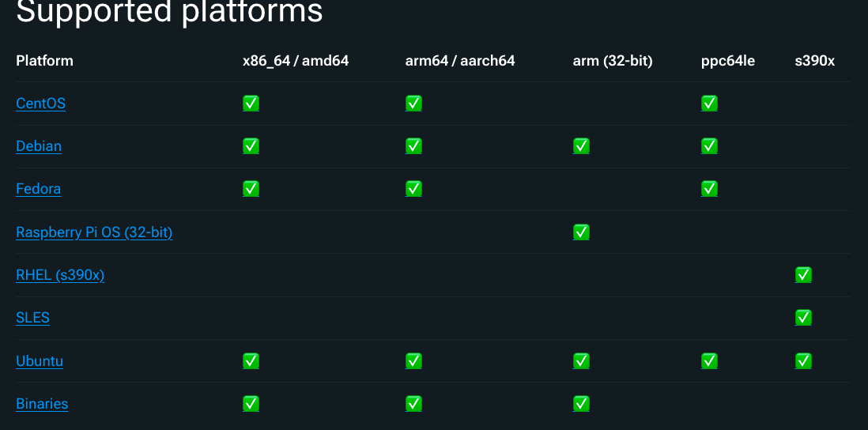Click SLES s390x check mark
The image size is (868, 430).
click(x=803, y=318)
